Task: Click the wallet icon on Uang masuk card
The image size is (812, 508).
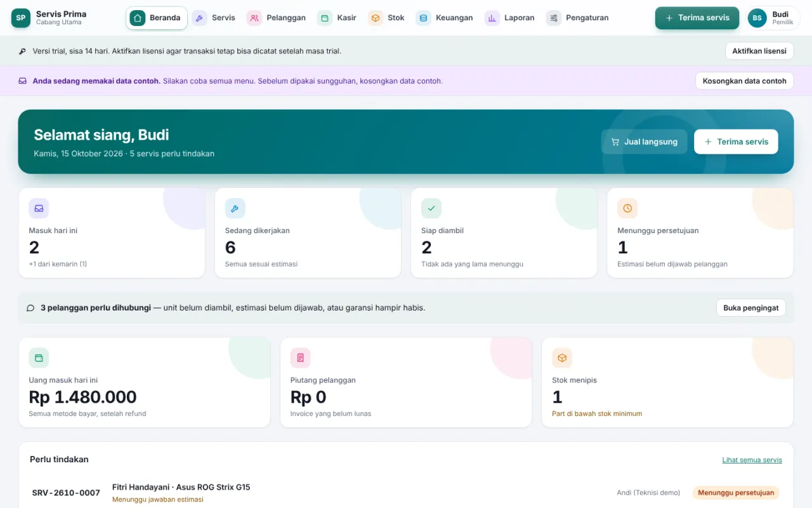Action: [x=39, y=358]
